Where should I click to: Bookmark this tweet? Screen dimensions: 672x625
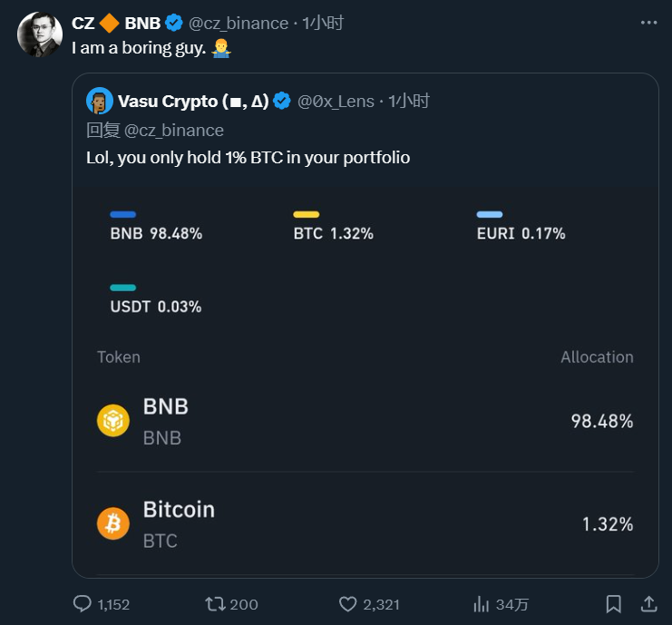coord(614,604)
